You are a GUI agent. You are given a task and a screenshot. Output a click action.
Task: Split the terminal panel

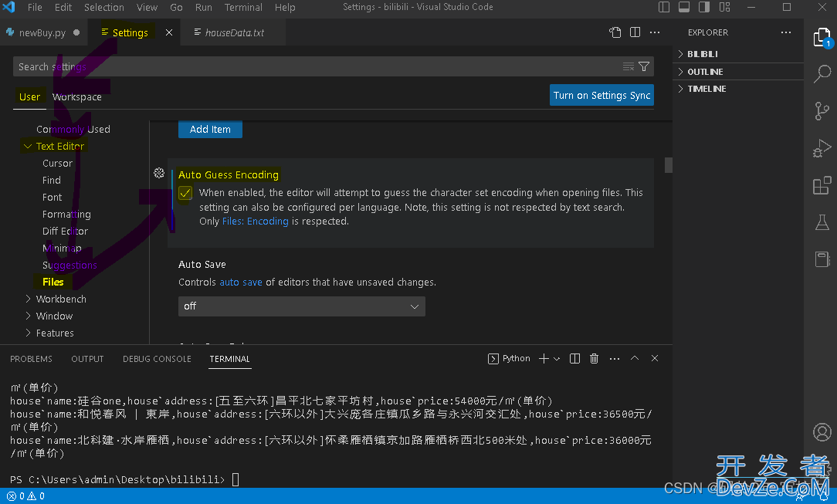tap(574, 358)
